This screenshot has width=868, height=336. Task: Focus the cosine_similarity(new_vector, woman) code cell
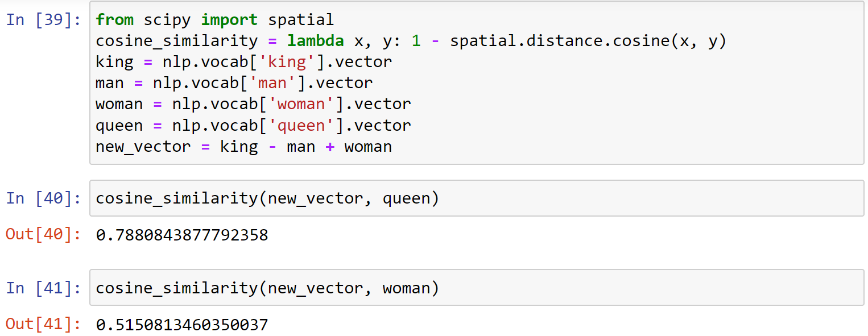(x=477, y=288)
